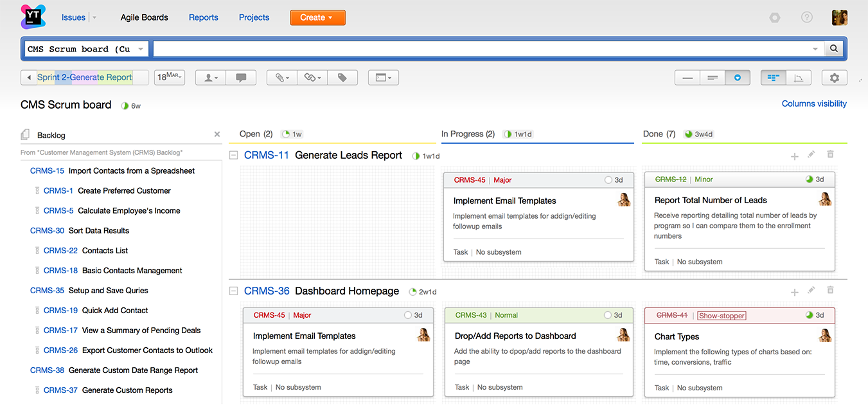Open the Projects menu
This screenshot has height=418, width=868.
tap(254, 17)
